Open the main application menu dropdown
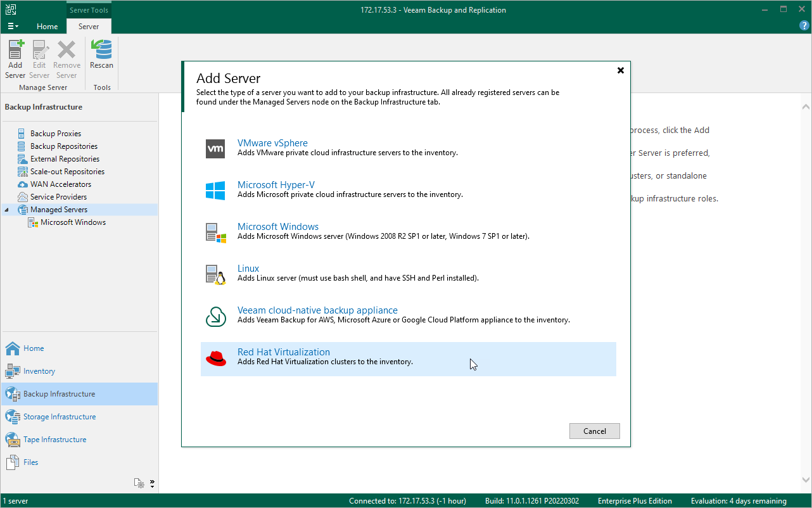This screenshot has height=508, width=812. [x=13, y=26]
